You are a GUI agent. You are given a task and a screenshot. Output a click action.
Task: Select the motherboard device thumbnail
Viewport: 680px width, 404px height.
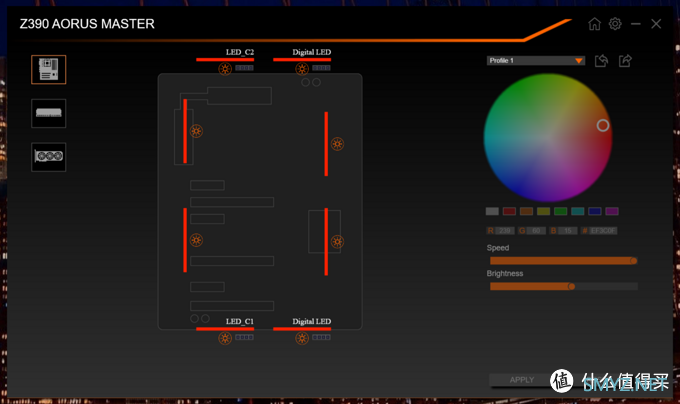coord(49,69)
